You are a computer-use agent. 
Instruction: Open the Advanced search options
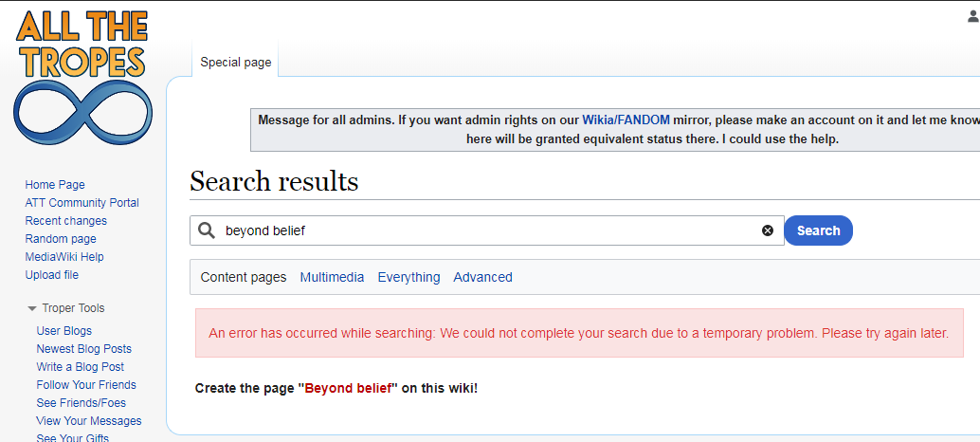(482, 277)
